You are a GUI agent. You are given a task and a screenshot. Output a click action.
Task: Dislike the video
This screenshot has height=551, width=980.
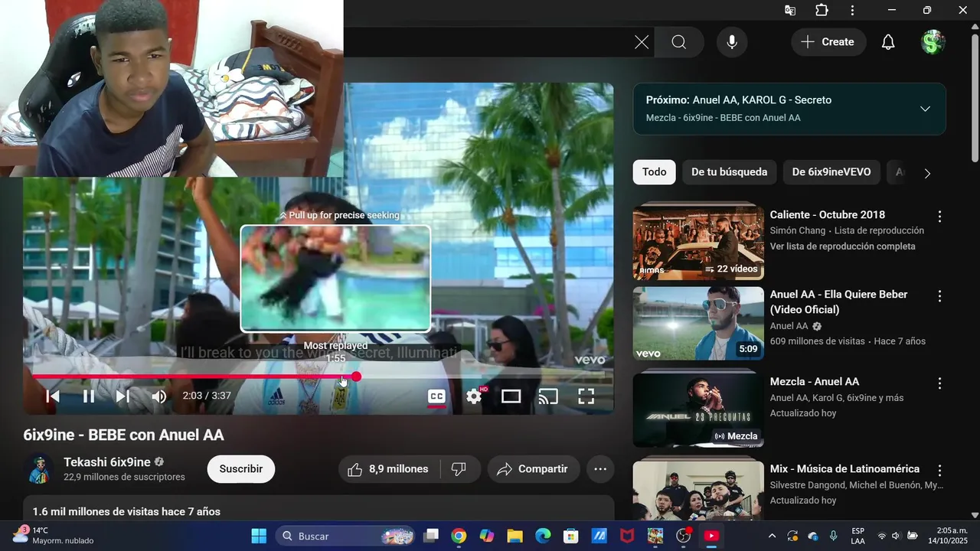pyautogui.click(x=459, y=469)
